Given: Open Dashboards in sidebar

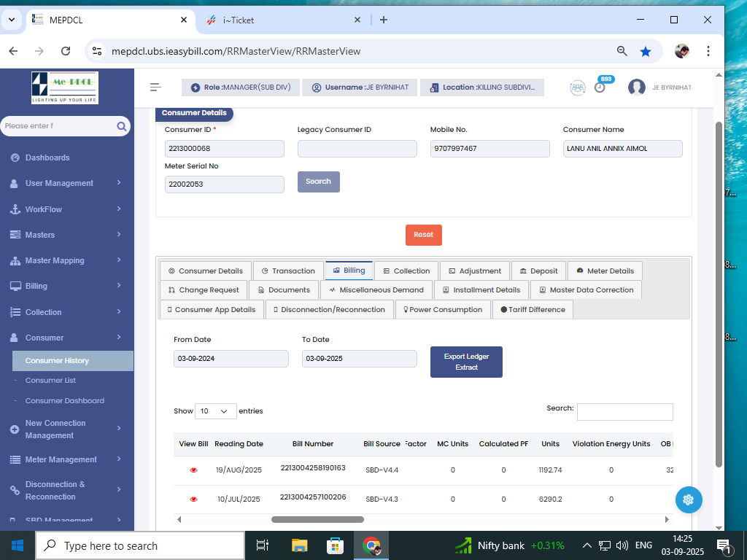Looking at the screenshot, I should click(47, 157).
